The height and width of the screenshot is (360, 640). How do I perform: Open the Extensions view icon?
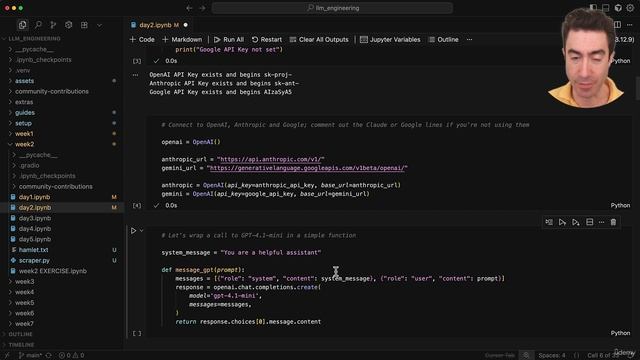point(84,25)
